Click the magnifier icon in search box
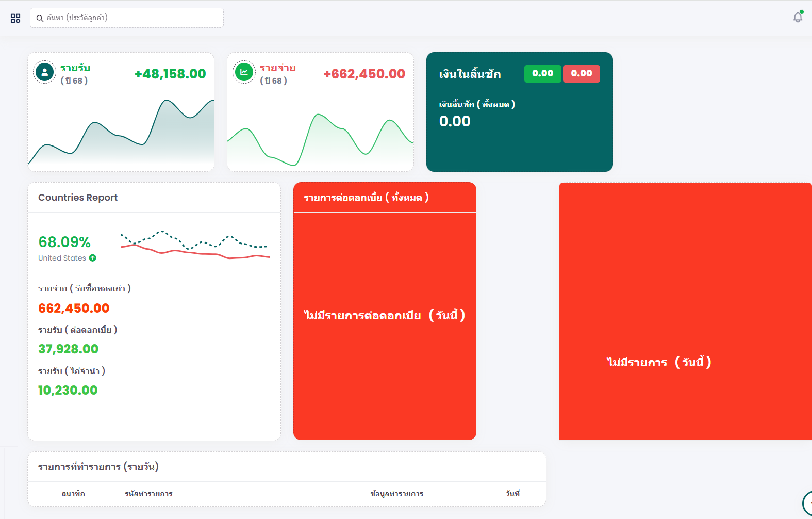Screen dimensions: 812x519 click(x=40, y=18)
